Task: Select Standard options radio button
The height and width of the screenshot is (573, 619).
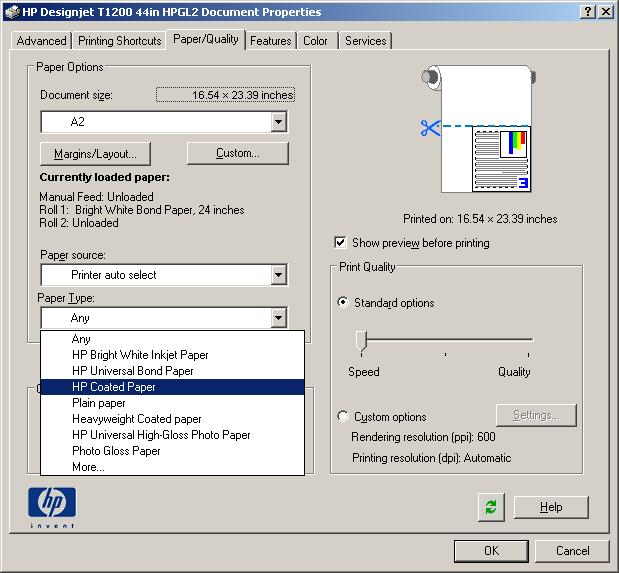Action: 343,302
